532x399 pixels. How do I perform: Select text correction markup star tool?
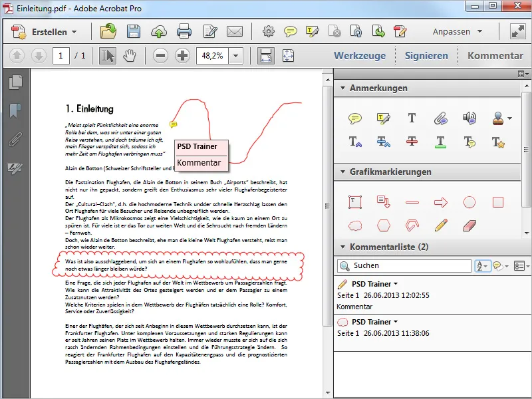(498, 142)
